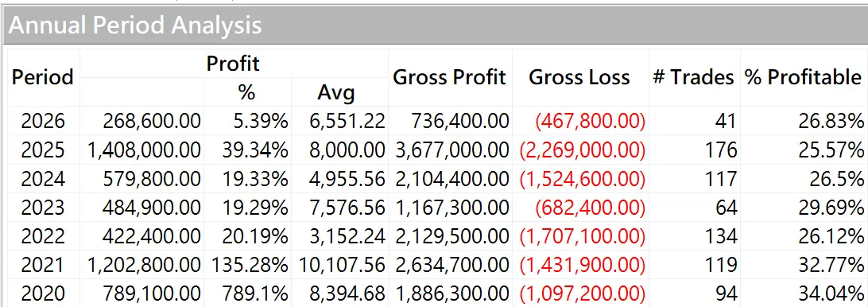
Task: Click the 19.29% profit percentage
Action: point(255,208)
